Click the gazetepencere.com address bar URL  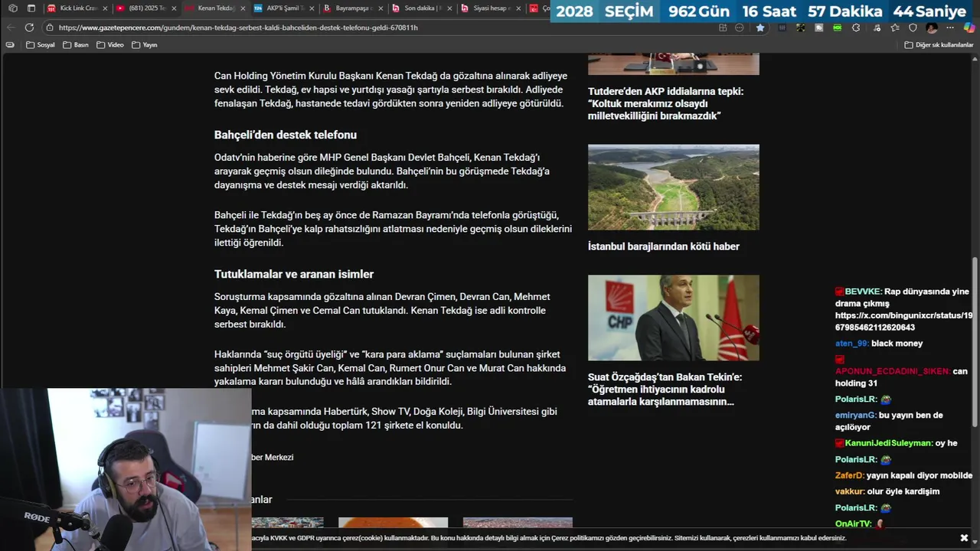pyautogui.click(x=238, y=28)
